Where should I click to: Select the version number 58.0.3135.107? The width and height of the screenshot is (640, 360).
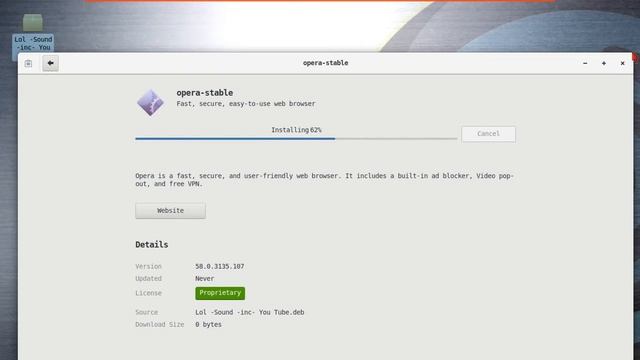220,267
